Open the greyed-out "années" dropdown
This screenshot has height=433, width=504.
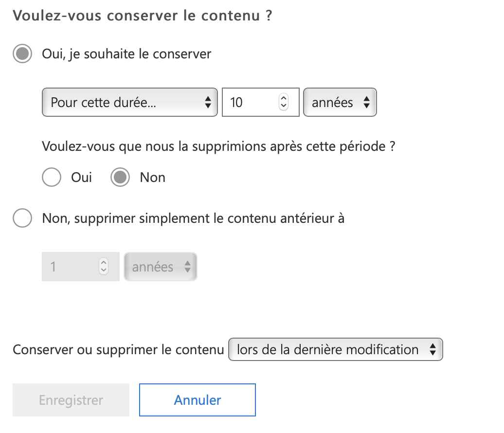pos(161,267)
